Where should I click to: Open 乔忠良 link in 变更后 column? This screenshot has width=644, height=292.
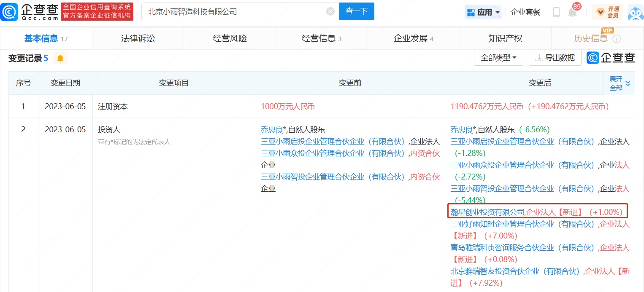(x=462, y=130)
